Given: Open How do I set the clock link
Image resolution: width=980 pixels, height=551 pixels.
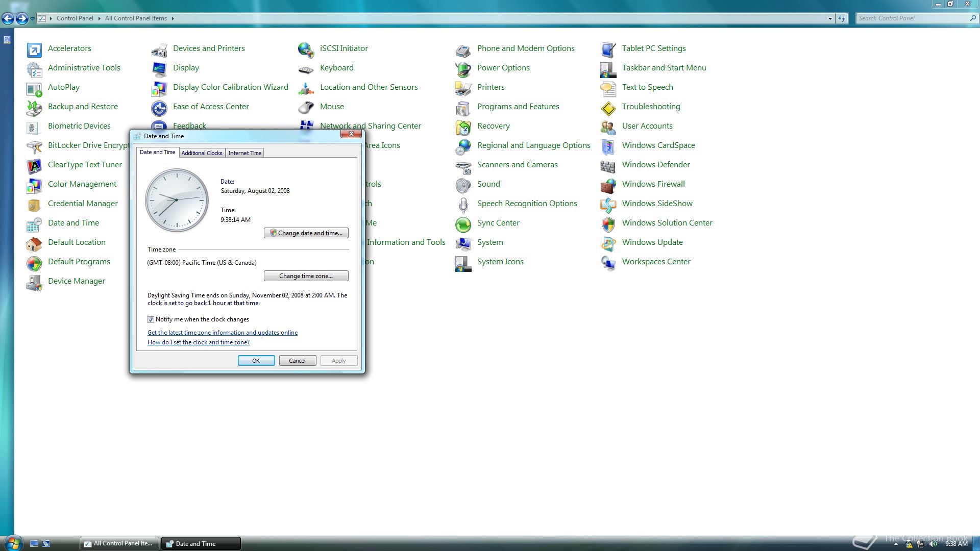Looking at the screenshot, I should click(199, 342).
